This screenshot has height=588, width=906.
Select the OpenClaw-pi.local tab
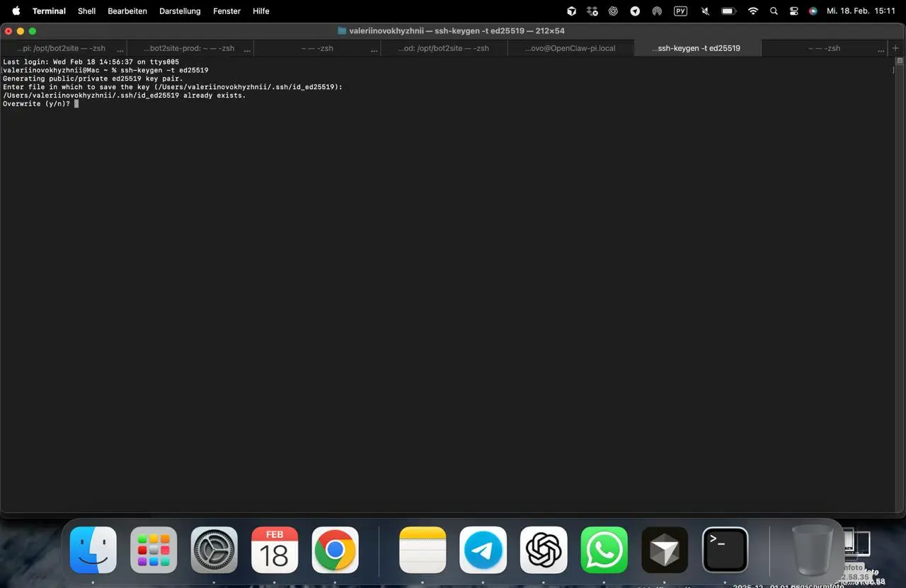(570, 48)
